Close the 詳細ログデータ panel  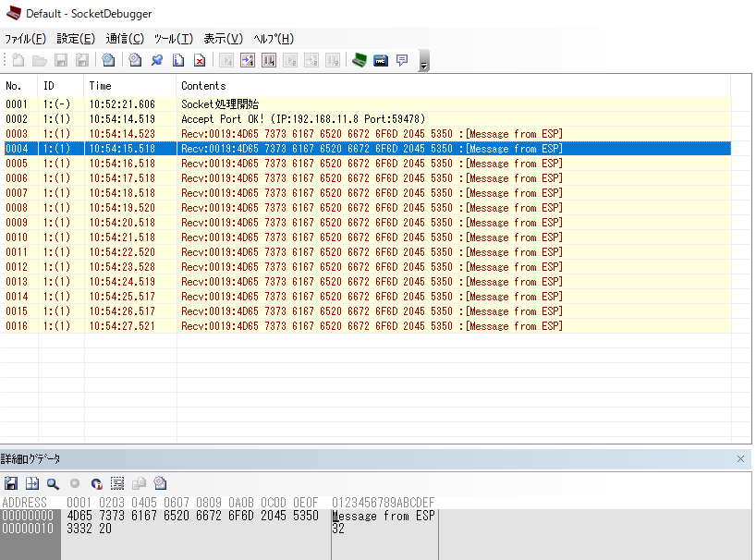740,459
